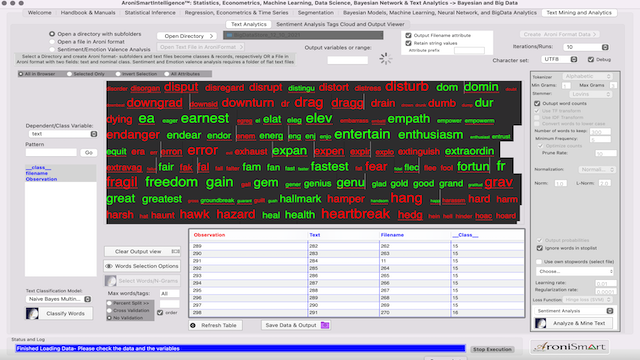The image size is (640, 360).
Task: Click the Analyze & Mine Text moon icon
Action: [x=541, y=323]
